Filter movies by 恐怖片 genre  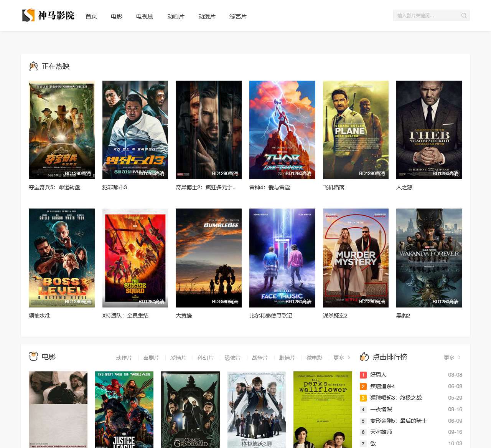coord(233,358)
